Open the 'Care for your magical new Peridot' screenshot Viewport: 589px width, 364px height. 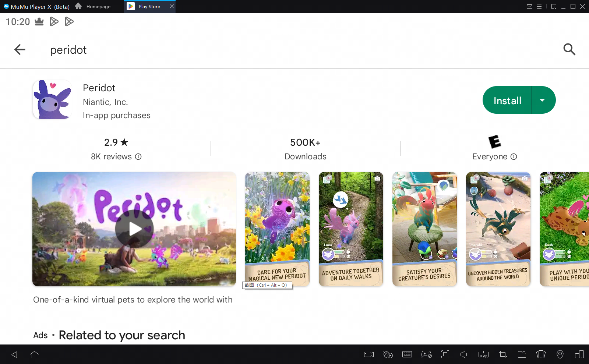[277, 229]
